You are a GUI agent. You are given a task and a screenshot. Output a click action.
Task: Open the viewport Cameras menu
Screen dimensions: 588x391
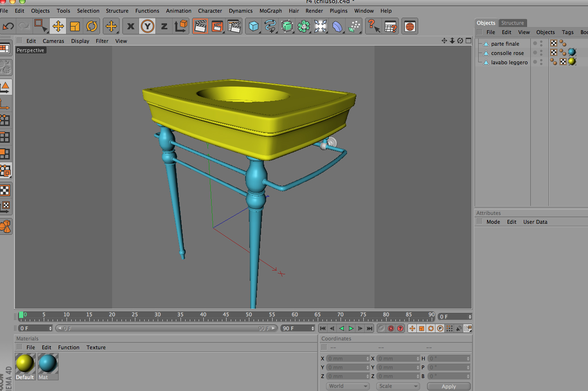(53, 41)
